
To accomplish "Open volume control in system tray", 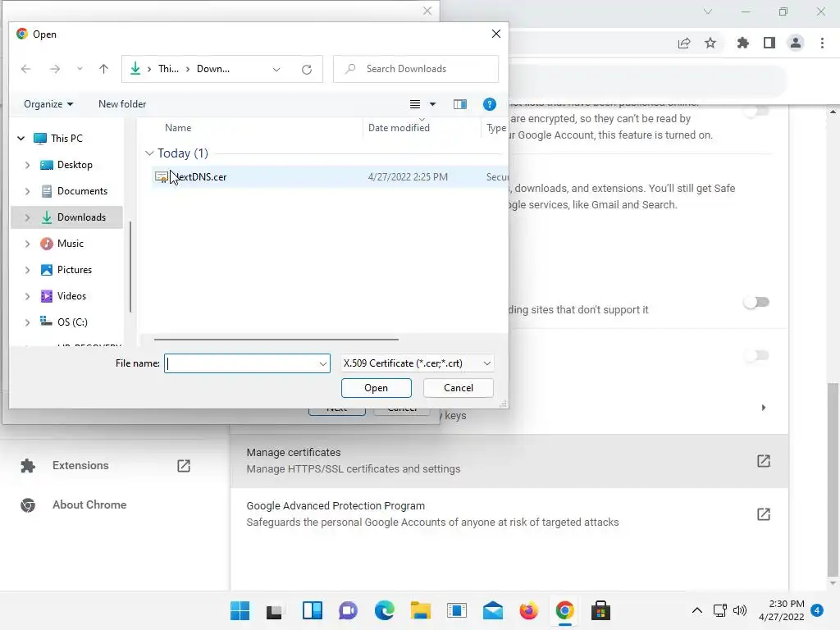I will 740,610.
